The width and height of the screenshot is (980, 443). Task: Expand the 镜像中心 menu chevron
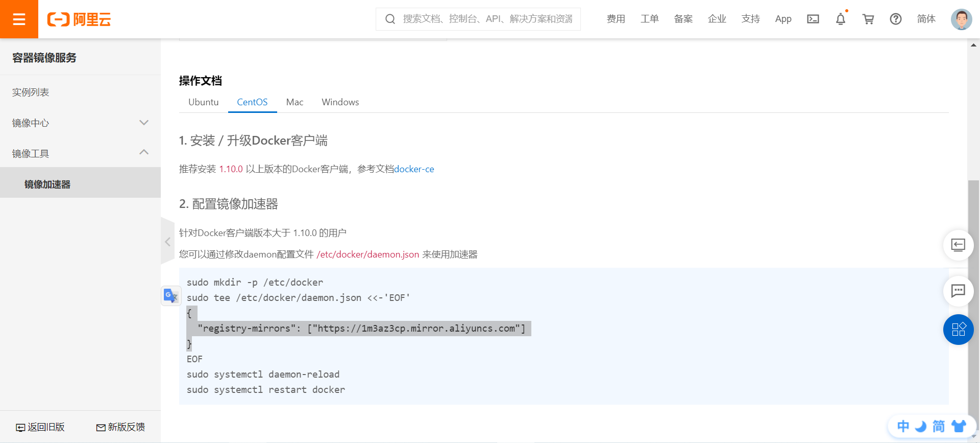(x=144, y=123)
